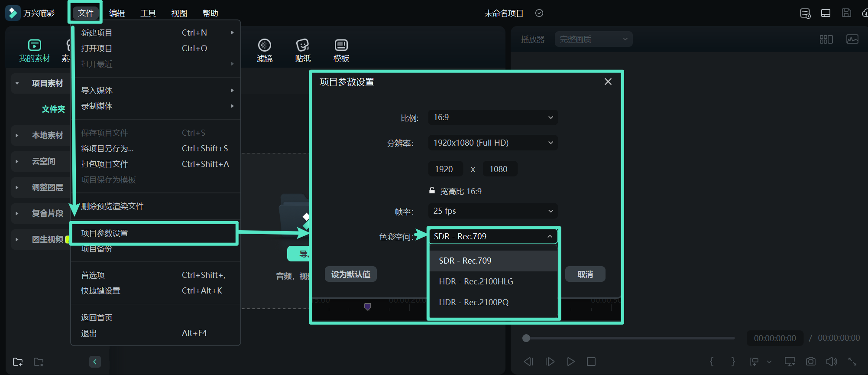Click the task list icon top right
The image size is (868, 375).
tap(805, 13)
